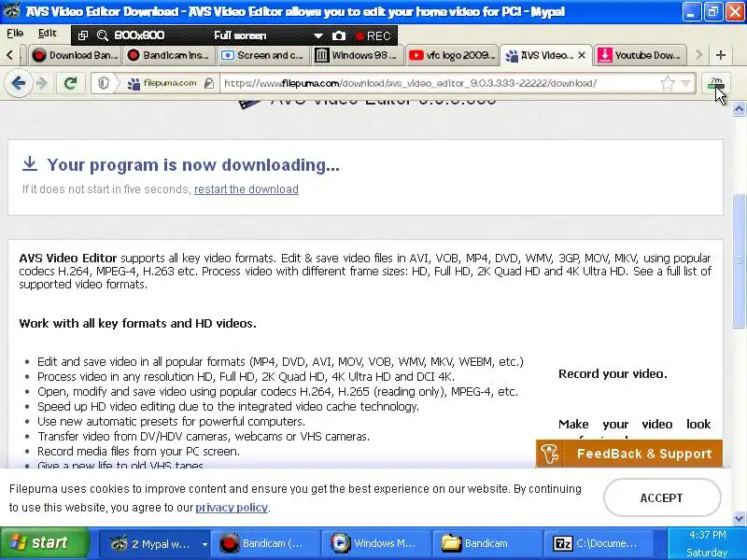Switch to the Bandicam Ins... tab

170,55
